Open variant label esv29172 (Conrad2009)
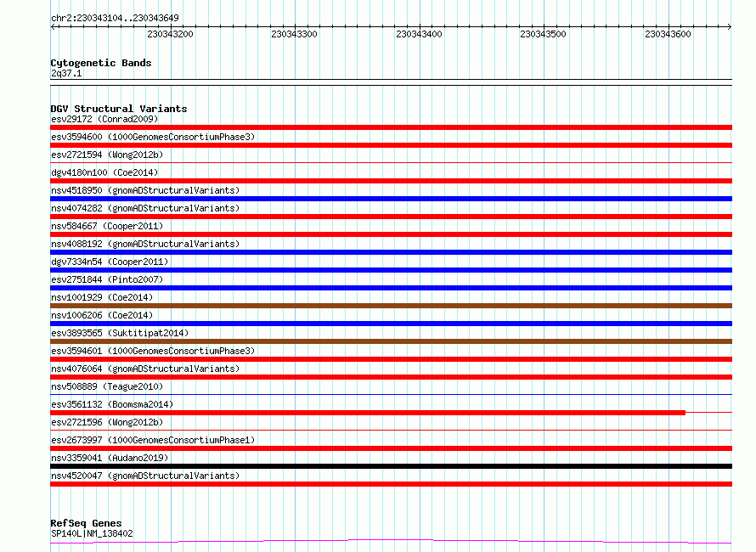The width and height of the screenshot is (756, 552). coord(104,119)
